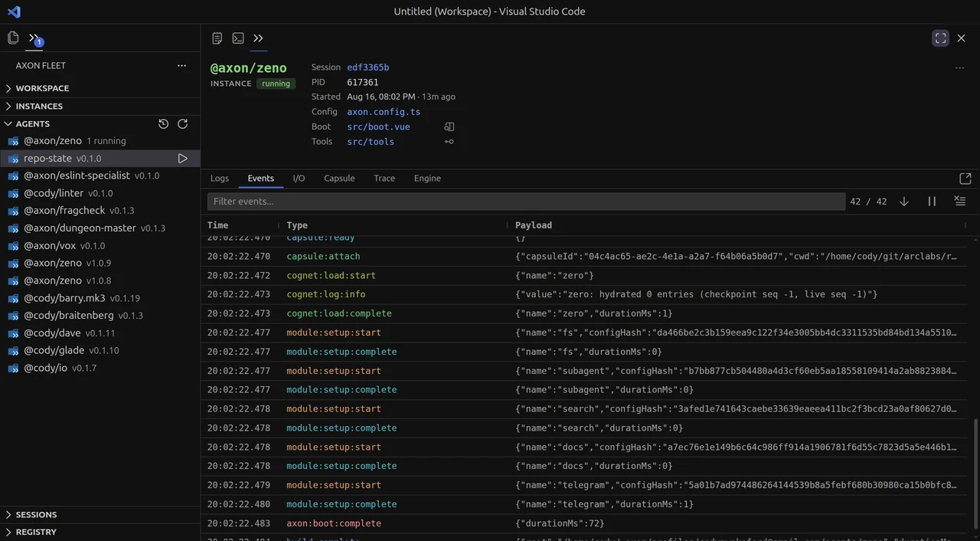This screenshot has width=980, height=541.
Task: Click the @cody/dave agent icon
Action: [13, 333]
